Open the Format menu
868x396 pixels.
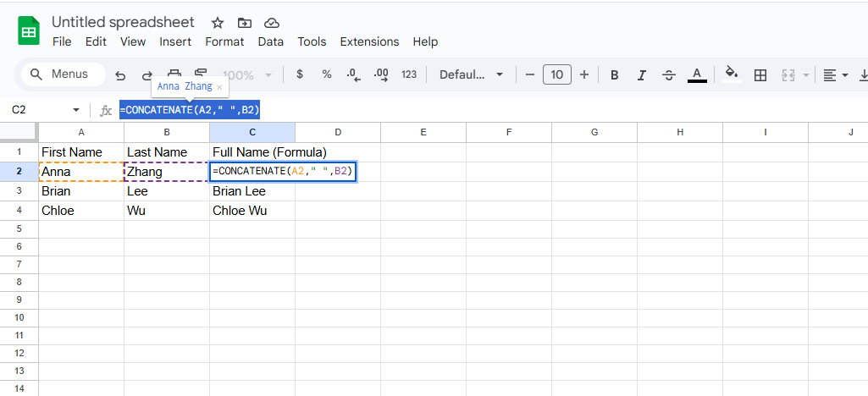coord(224,41)
